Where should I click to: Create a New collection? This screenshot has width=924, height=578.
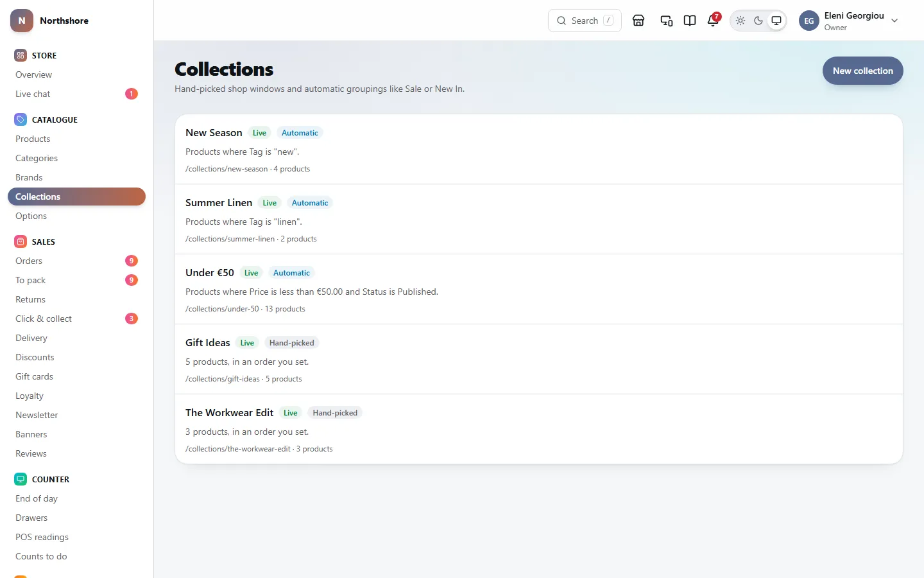[x=862, y=71]
